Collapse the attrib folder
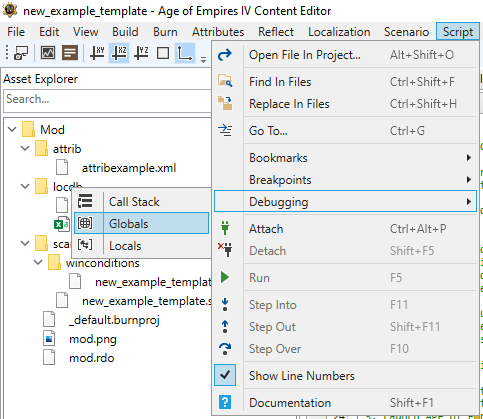The image size is (483, 419). pyautogui.click(x=25, y=148)
